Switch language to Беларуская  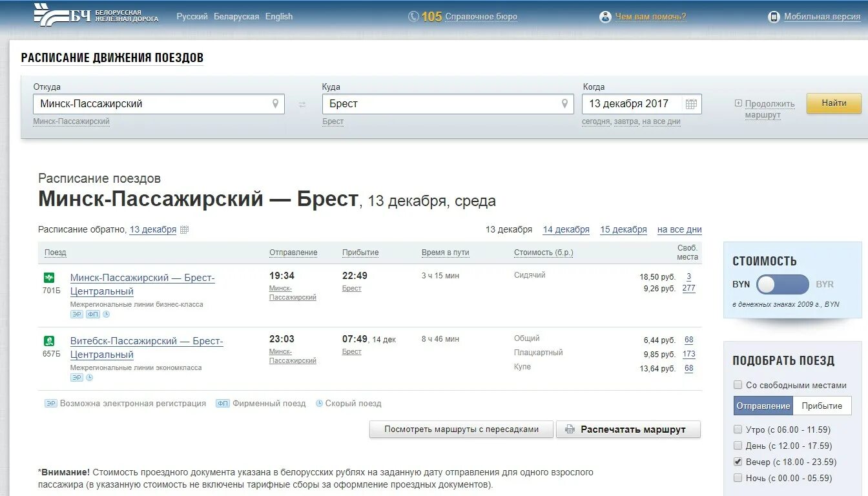(x=236, y=17)
